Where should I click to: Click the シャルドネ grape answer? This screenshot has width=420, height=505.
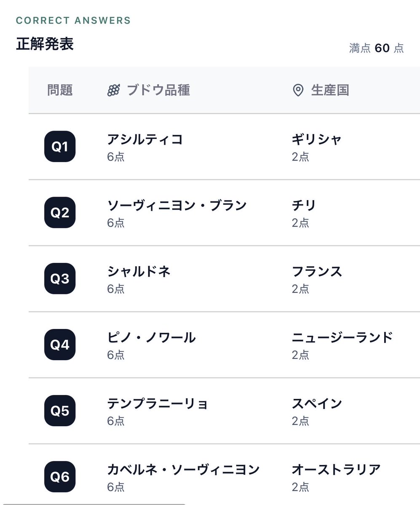coord(139,272)
